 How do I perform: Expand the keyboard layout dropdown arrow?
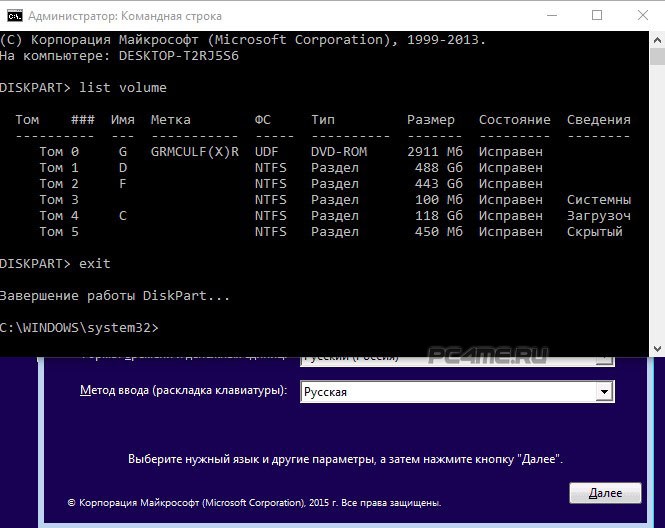(x=603, y=392)
